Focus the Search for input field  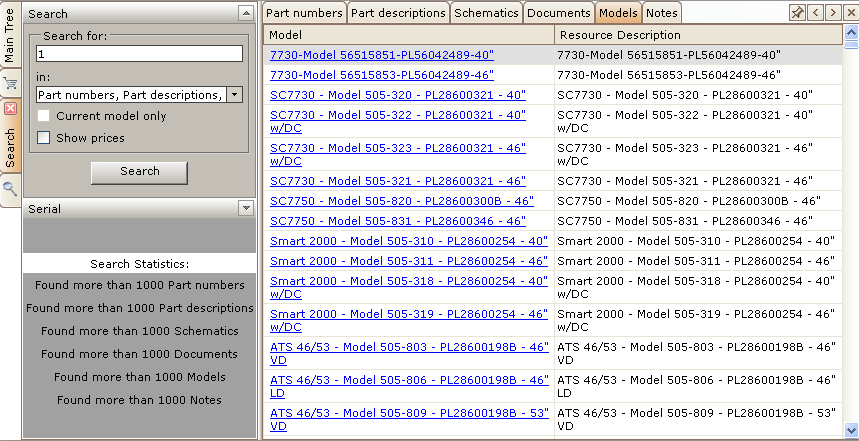pyautogui.click(x=139, y=54)
